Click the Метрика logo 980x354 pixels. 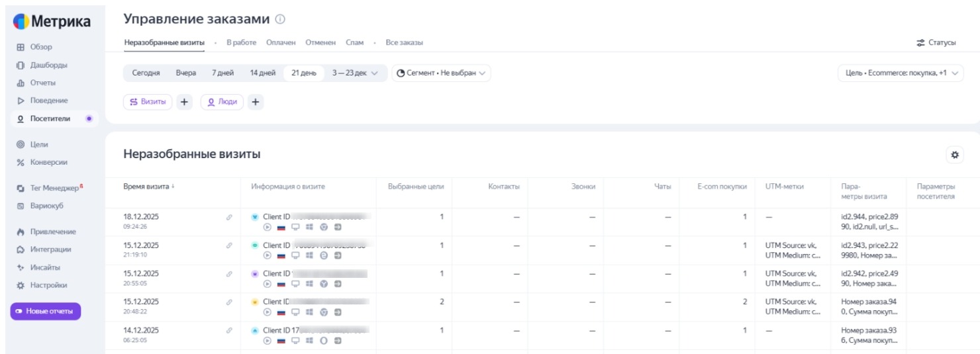52,22
